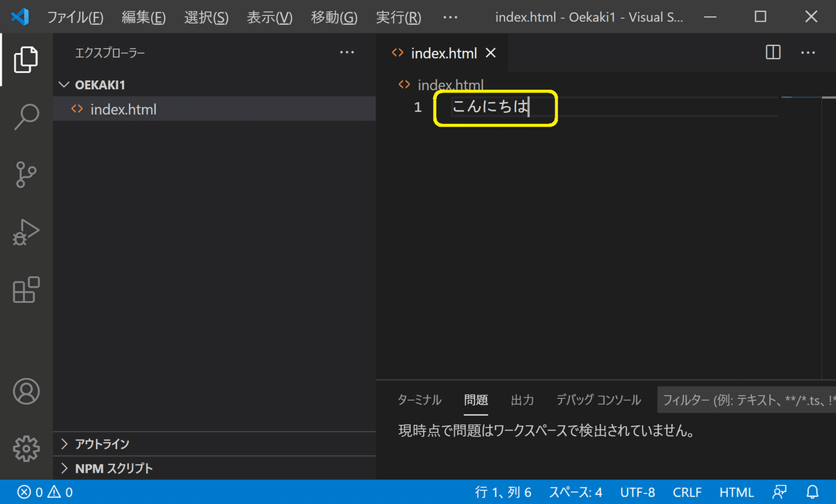Click the CRLF line ending indicator

tap(687, 492)
